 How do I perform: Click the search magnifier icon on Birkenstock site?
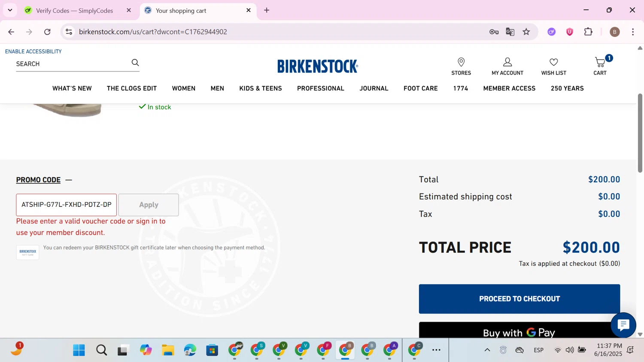(135, 63)
